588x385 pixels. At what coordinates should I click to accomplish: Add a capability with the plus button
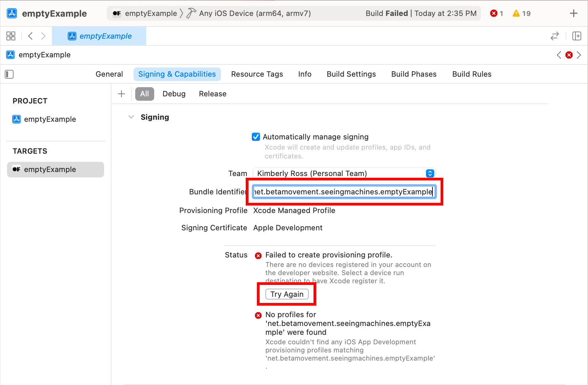point(121,94)
